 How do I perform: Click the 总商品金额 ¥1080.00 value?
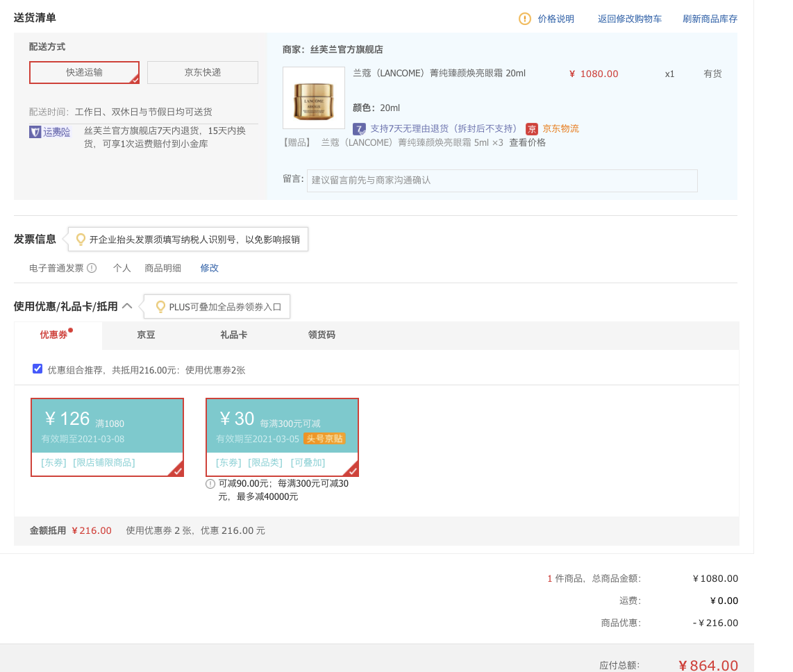tap(715, 578)
